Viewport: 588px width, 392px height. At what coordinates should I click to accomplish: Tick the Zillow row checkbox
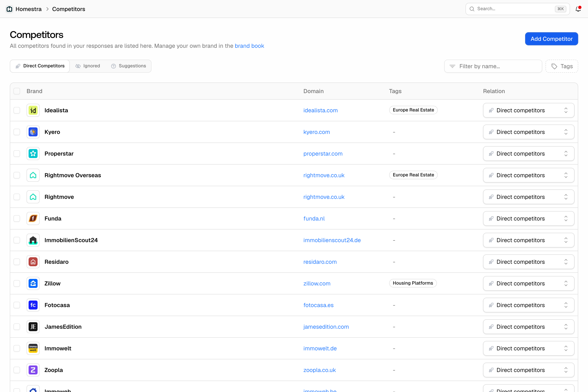[x=17, y=284]
